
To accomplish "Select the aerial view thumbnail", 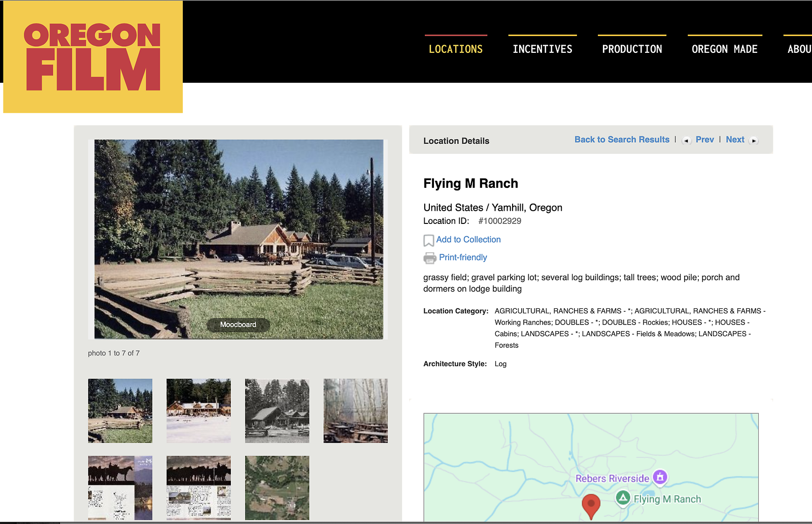I will point(277,487).
